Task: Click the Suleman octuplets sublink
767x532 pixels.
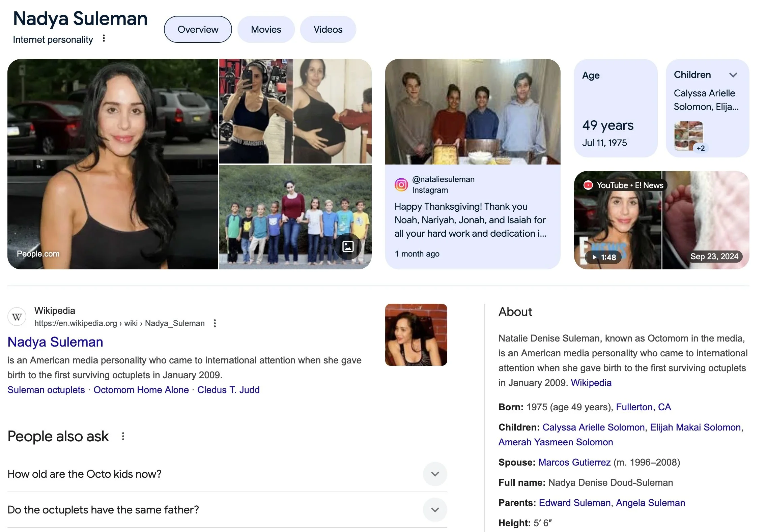Action: pos(46,390)
